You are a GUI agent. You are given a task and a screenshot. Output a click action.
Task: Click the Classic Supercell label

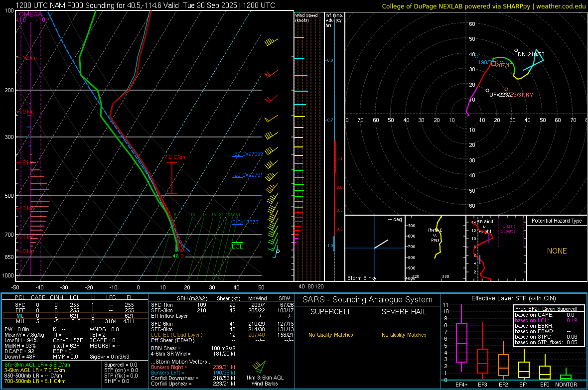[509, 229]
